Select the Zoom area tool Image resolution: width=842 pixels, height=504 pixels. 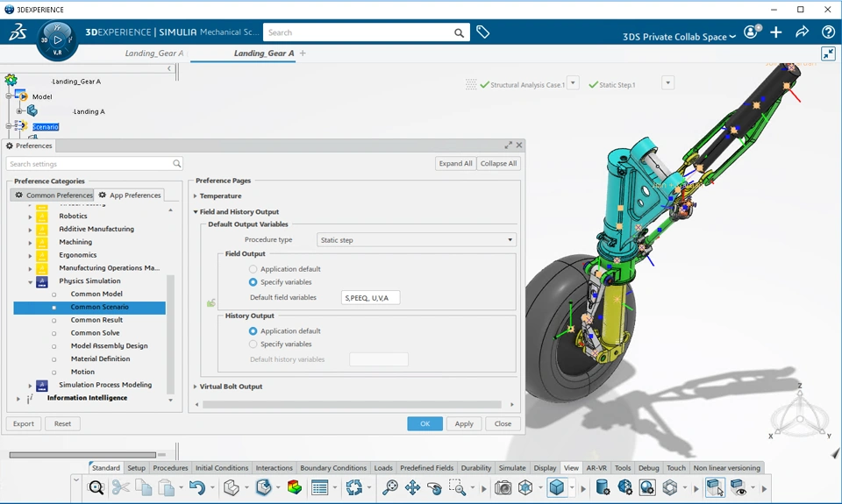click(x=457, y=487)
